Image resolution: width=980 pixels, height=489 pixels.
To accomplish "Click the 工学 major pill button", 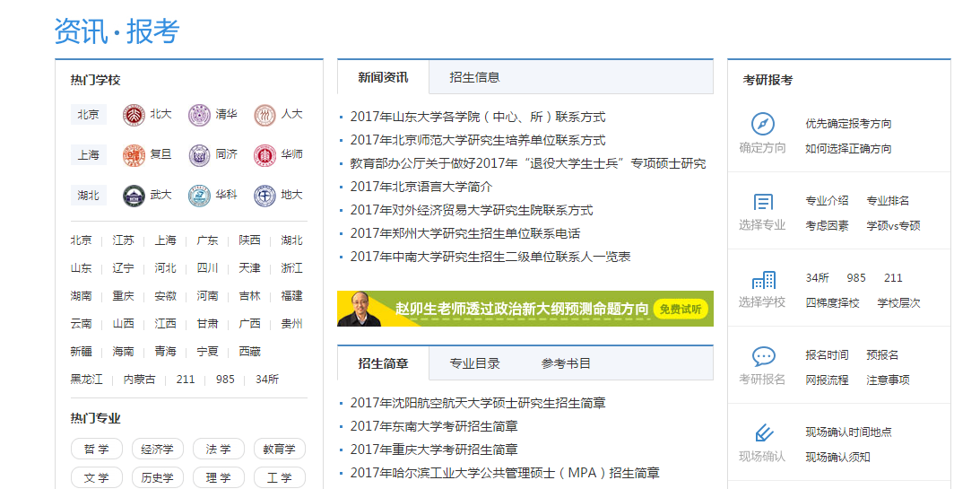I will [x=280, y=477].
